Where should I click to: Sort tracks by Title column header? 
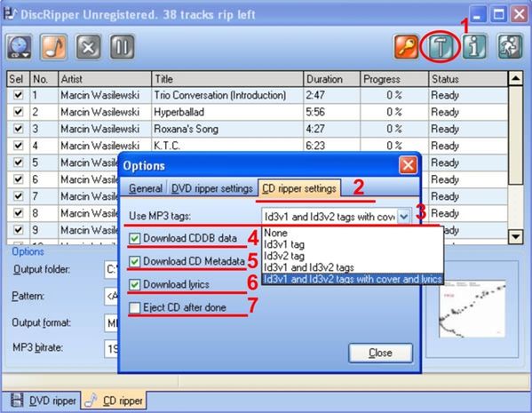[x=227, y=79]
